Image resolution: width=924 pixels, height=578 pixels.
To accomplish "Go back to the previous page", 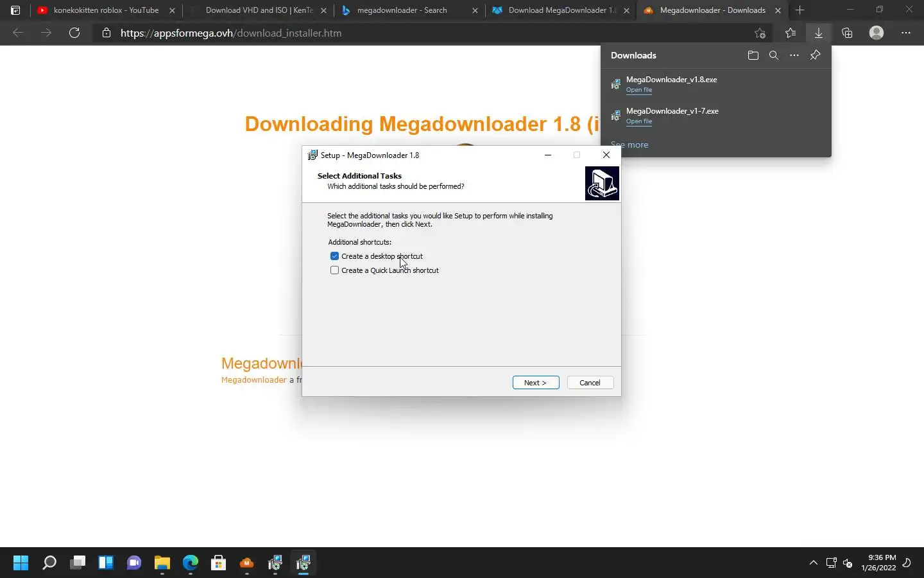I will (x=18, y=33).
